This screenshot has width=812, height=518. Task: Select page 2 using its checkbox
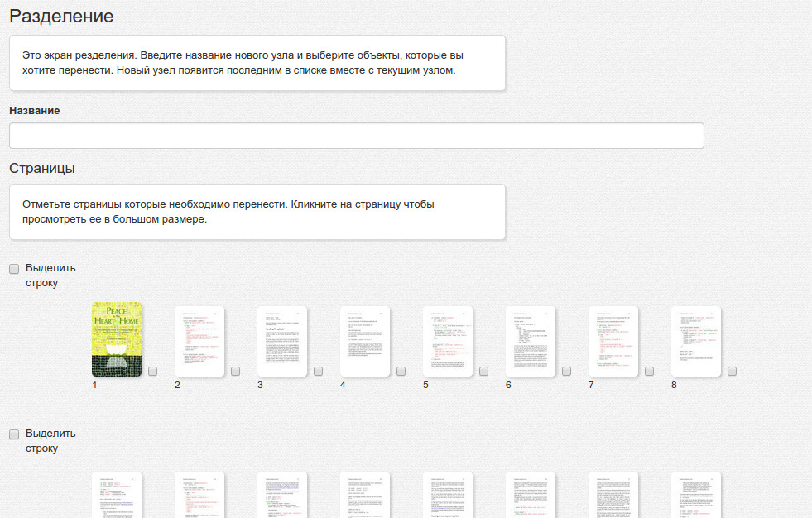[x=236, y=372]
